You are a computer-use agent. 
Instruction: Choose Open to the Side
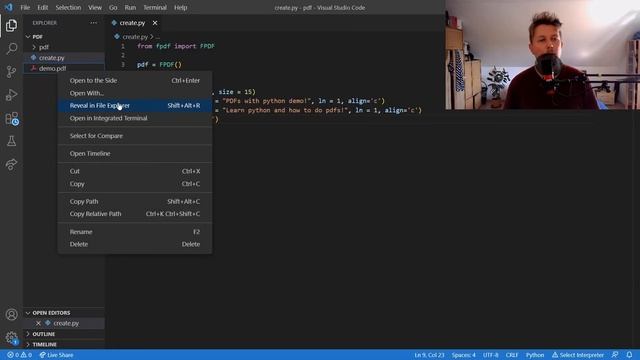point(135,80)
